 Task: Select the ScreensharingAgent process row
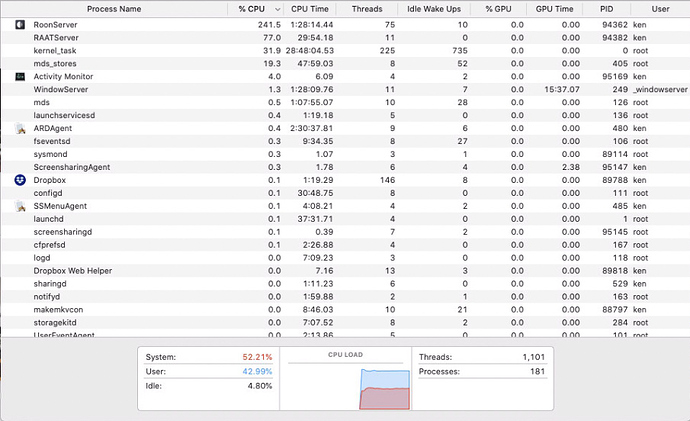tap(345, 167)
